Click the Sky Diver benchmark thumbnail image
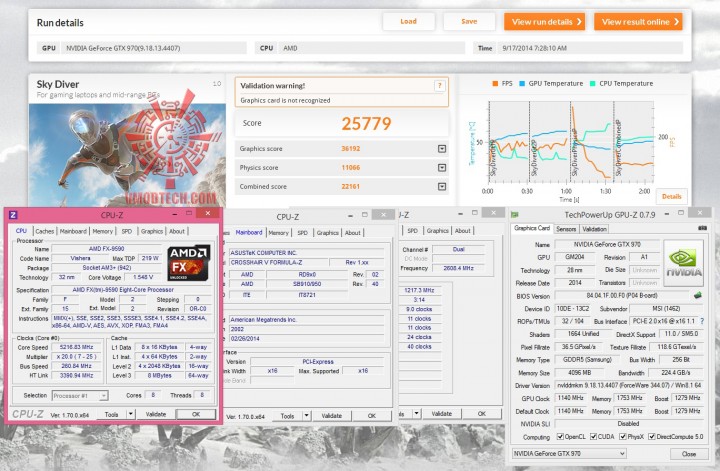Image resolution: width=720 pixels, height=471 pixels. [127, 155]
